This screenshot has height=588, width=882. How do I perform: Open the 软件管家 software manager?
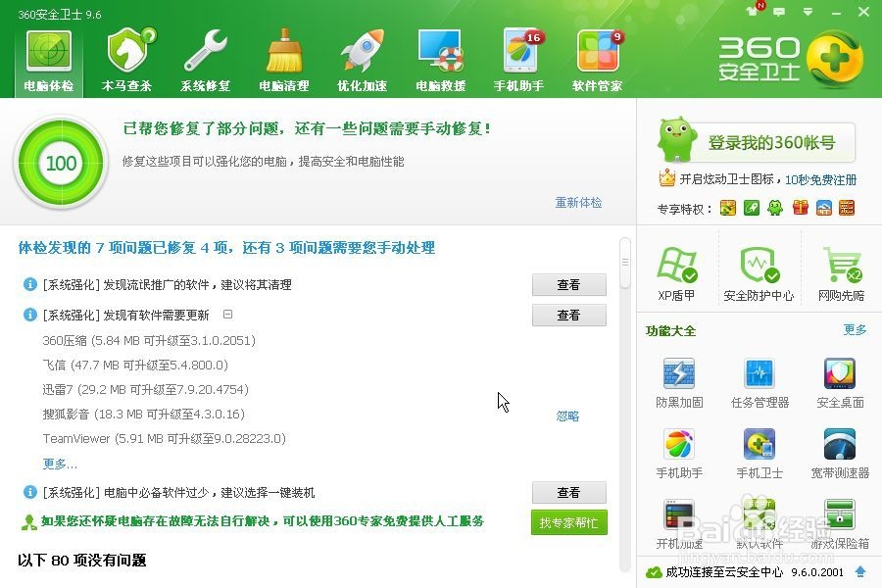[598, 61]
